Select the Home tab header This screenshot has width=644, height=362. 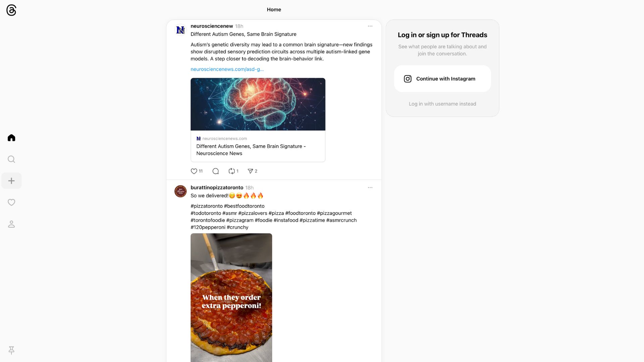274,10
